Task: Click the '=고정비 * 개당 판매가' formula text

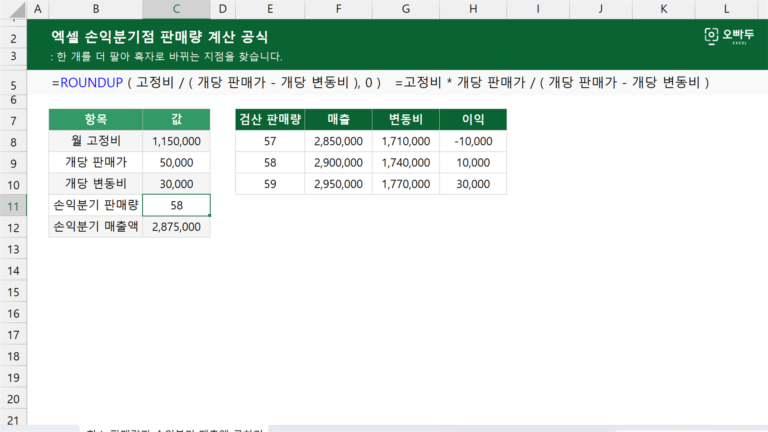Action: [x=552, y=82]
